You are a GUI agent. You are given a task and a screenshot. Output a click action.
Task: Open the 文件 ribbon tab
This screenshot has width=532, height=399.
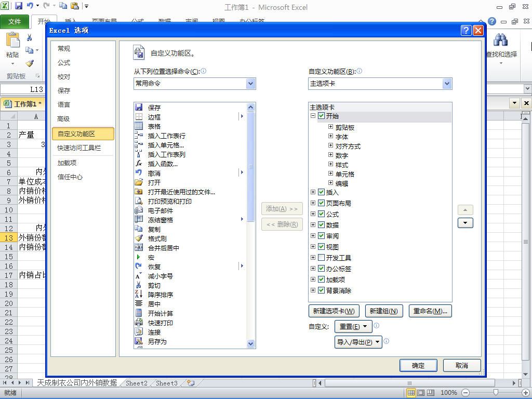(14, 22)
